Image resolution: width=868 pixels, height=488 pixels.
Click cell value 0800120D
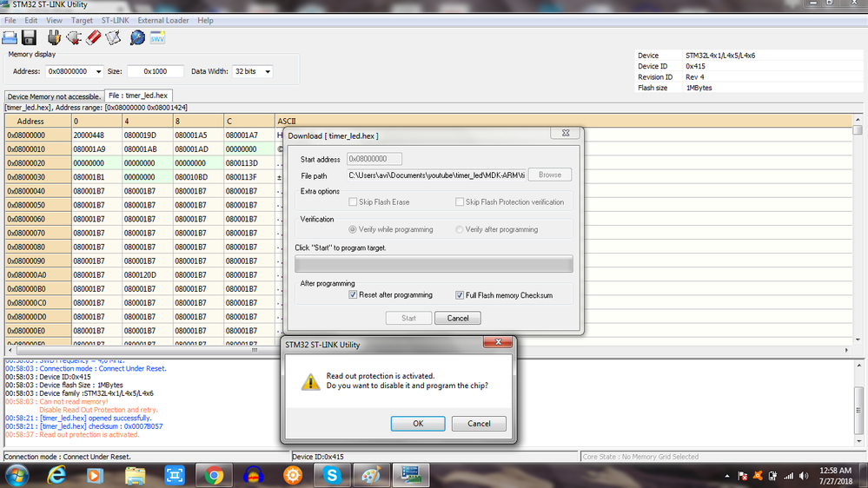click(147, 275)
